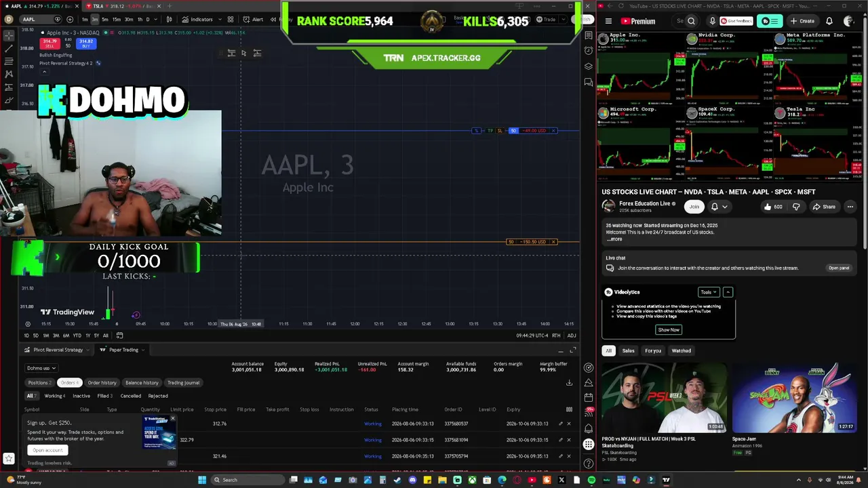Viewport: 868px width, 488px height.
Task: Switch chart to 1m interval
Action: (85, 19)
